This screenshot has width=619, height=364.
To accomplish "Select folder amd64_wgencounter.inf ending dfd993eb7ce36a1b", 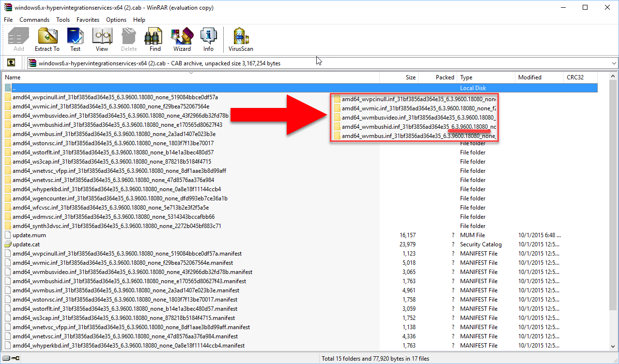I will [x=120, y=198].
